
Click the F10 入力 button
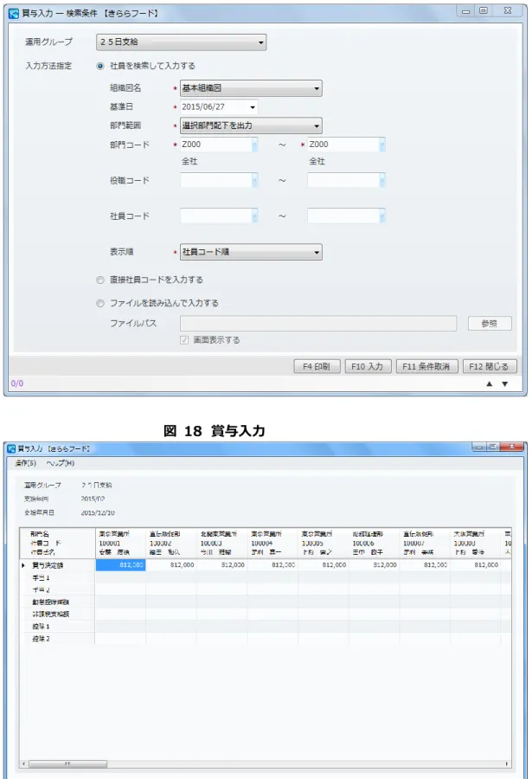point(368,366)
